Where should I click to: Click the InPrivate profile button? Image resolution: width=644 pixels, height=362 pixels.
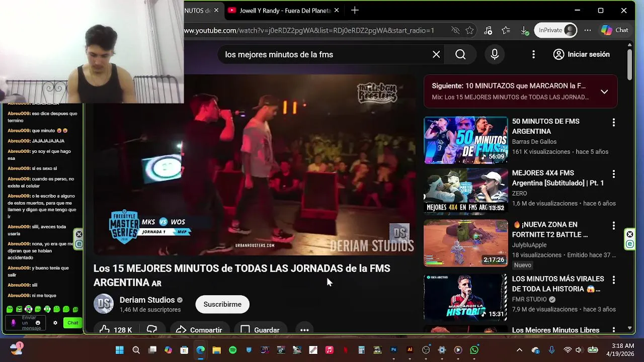pos(555,30)
